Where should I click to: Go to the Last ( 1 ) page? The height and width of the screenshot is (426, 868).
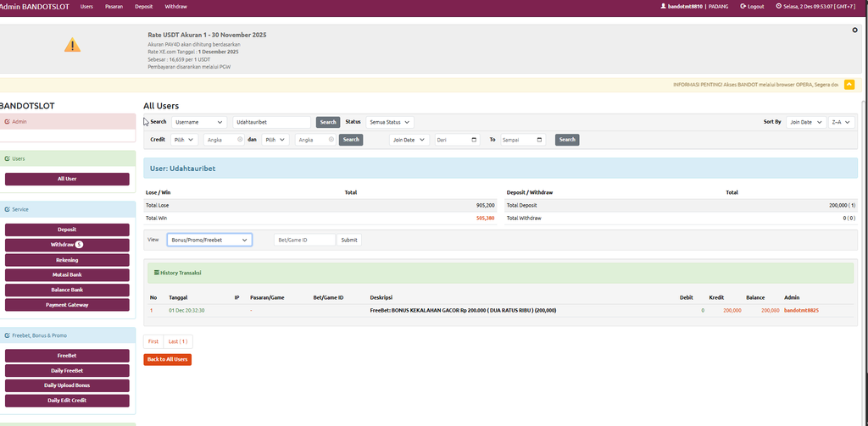point(178,341)
